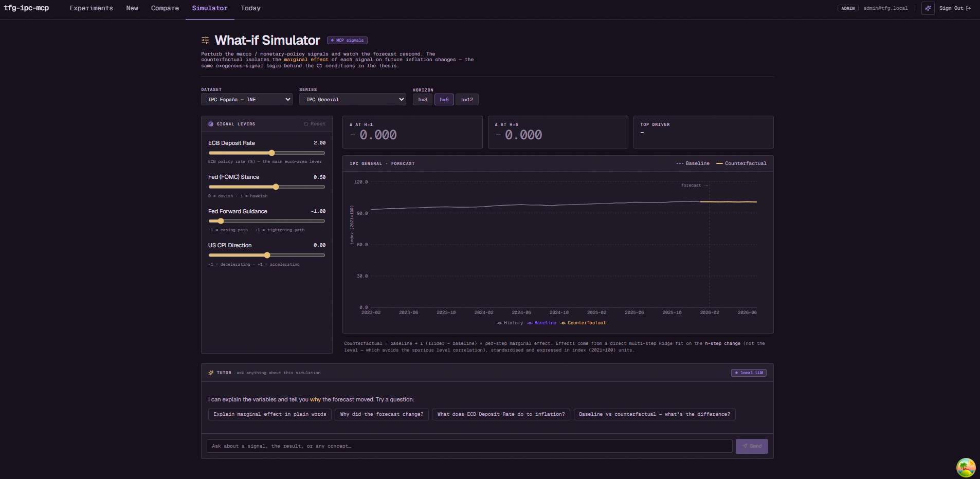Image resolution: width=980 pixels, height=479 pixels.
Task: Click the sliders icon beside What-if Simulator
Action: coord(205,40)
